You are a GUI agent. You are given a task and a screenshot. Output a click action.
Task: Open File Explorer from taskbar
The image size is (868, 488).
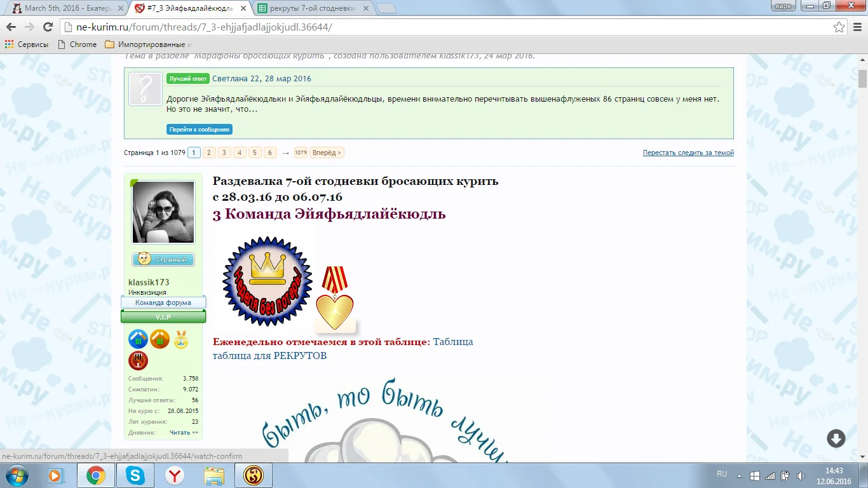[x=214, y=475]
